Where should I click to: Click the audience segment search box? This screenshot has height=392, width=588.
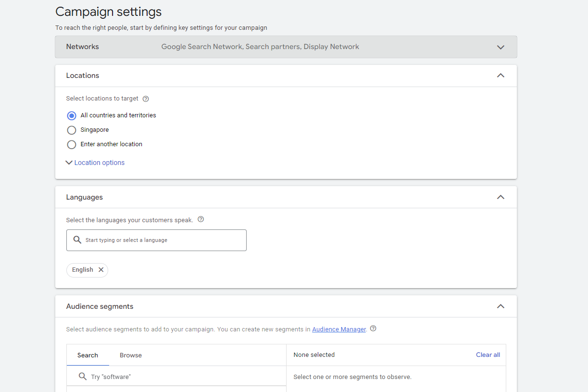(x=183, y=377)
